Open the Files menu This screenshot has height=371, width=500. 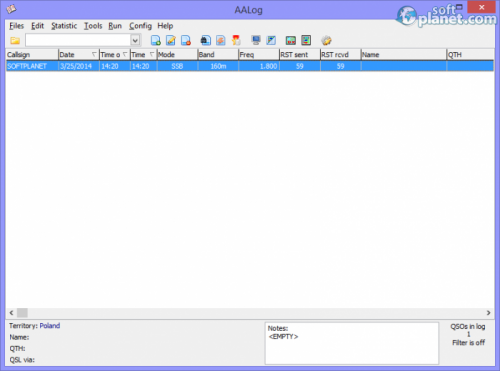(x=16, y=26)
